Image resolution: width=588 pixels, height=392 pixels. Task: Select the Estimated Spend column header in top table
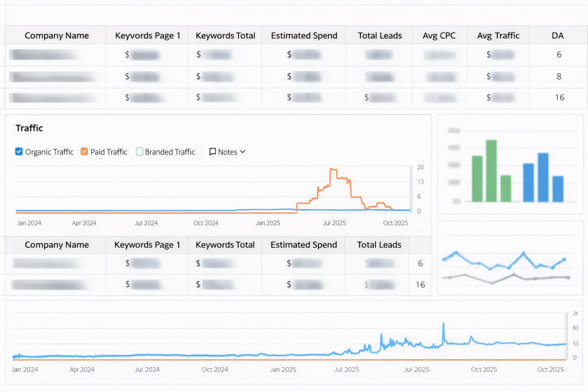[304, 36]
